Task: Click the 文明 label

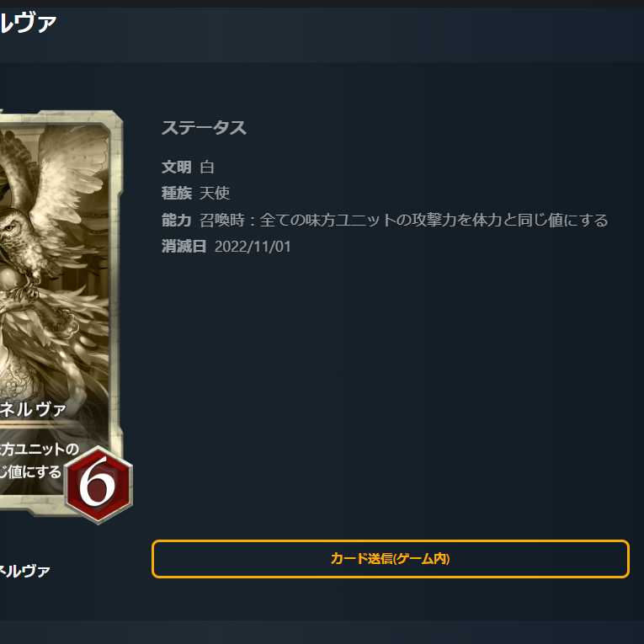Action: tap(176, 168)
